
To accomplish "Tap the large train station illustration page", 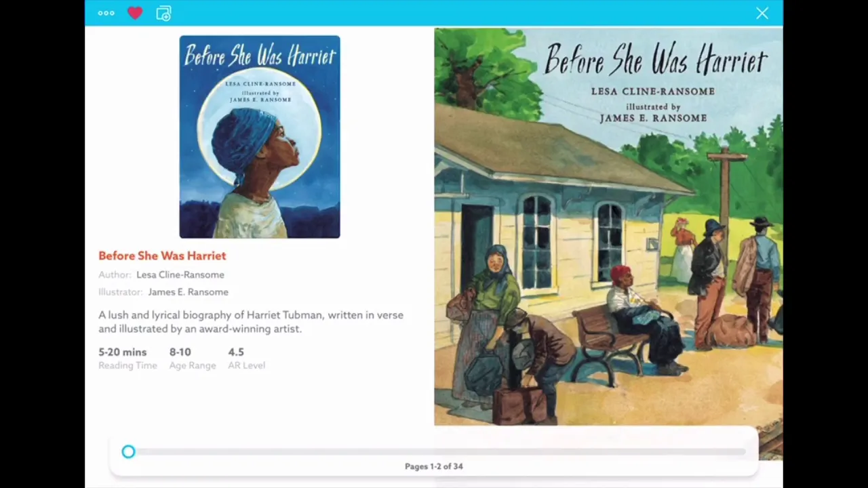I will pyautogui.click(x=608, y=227).
